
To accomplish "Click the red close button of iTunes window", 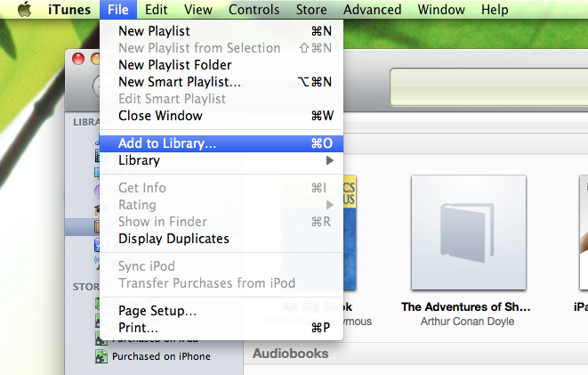I will pos(78,59).
